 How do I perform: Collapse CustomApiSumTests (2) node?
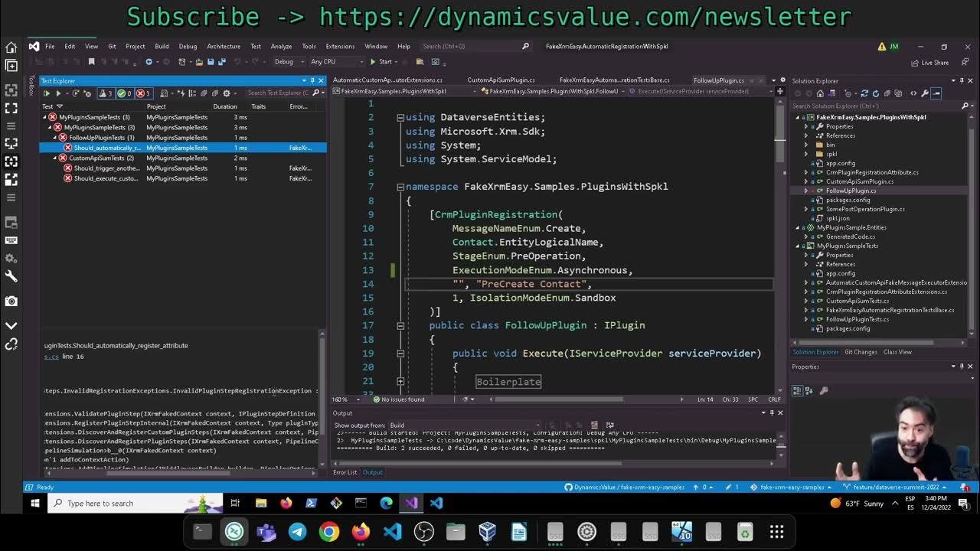[x=55, y=158]
